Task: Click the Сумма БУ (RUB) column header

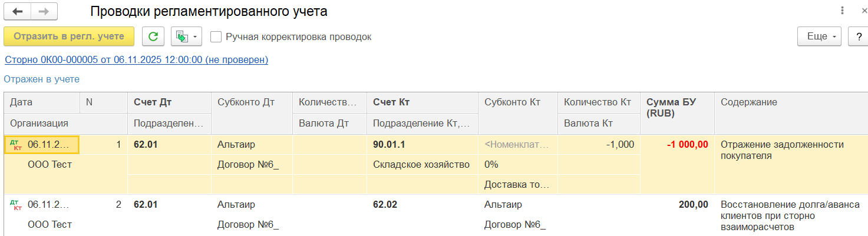Action: coord(671,107)
